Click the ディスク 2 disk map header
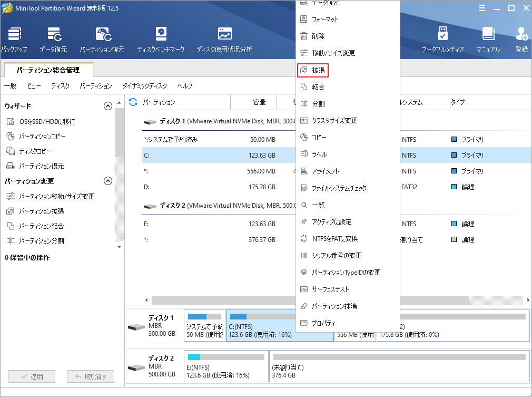The image size is (532, 397). (x=154, y=366)
